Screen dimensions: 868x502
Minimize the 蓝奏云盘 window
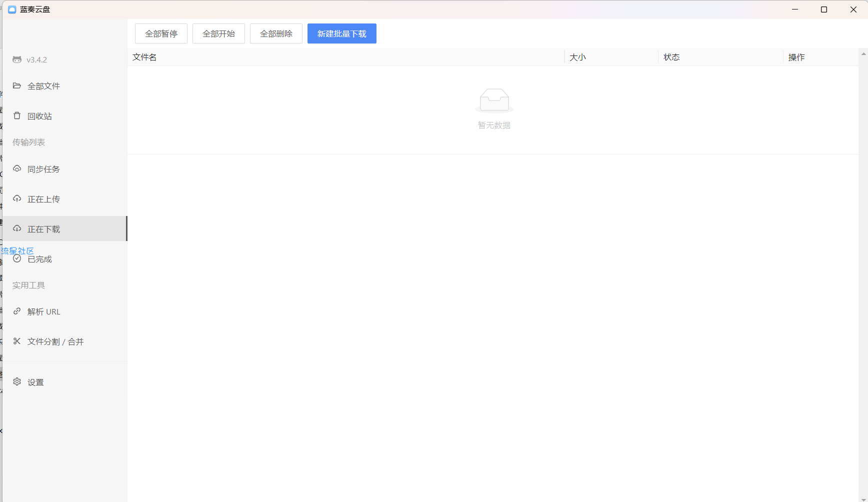click(795, 9)
